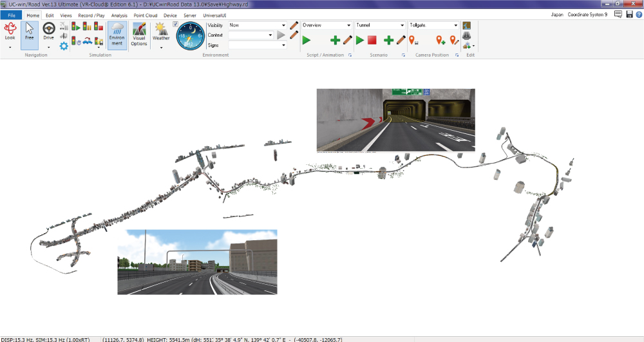Click the highway overpass preview image
This screenshot has height=342, width=644.
click(197, 262)
